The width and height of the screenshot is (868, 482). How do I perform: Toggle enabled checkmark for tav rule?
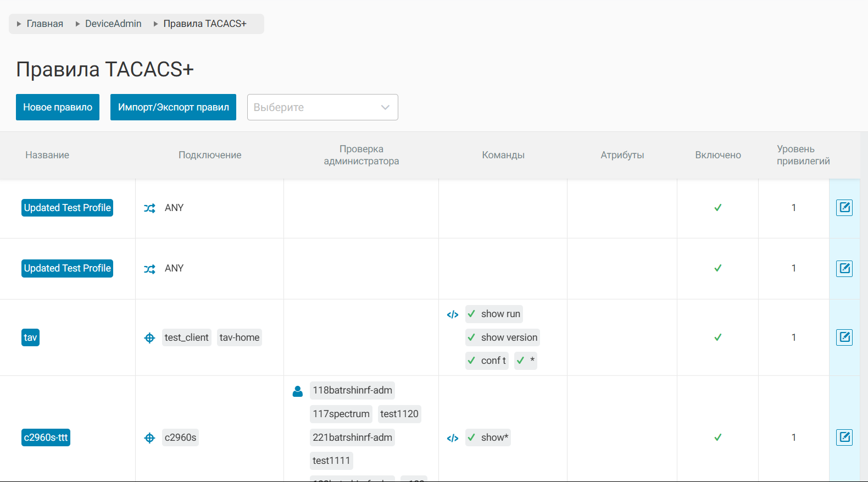pos(717,337)
